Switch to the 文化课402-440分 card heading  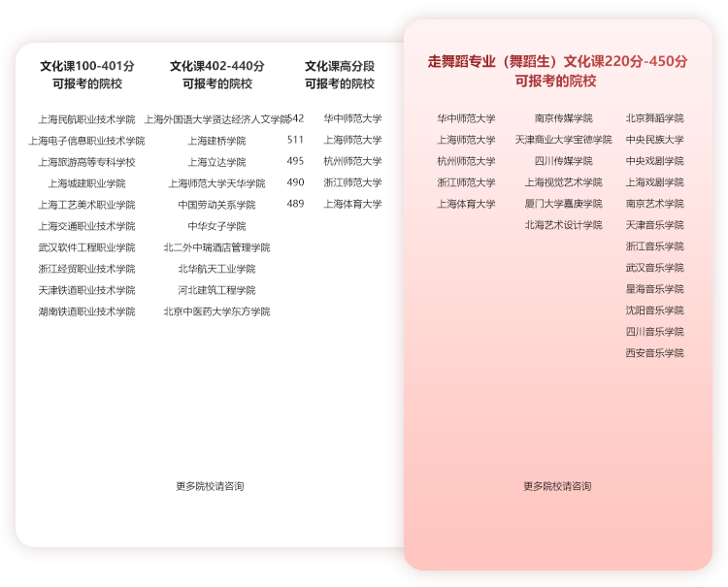(x=216, y=75)
